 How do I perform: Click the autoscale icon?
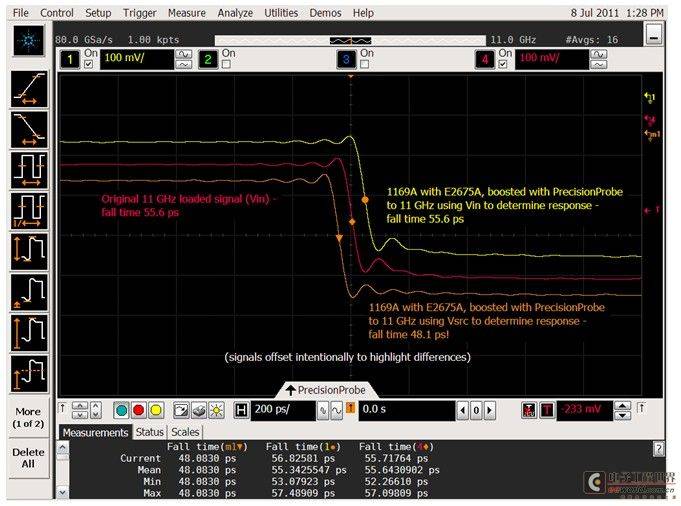181,410
